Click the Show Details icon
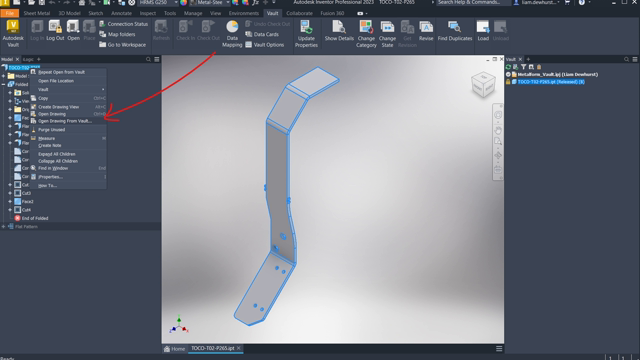Viewport: 640px width, 360px height. (339, 27)
